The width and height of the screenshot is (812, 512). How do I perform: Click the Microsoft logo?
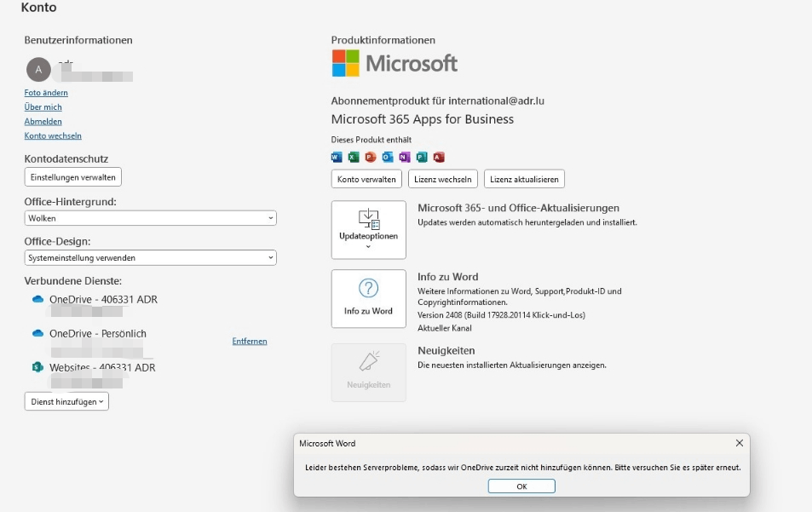click(394, 63)
